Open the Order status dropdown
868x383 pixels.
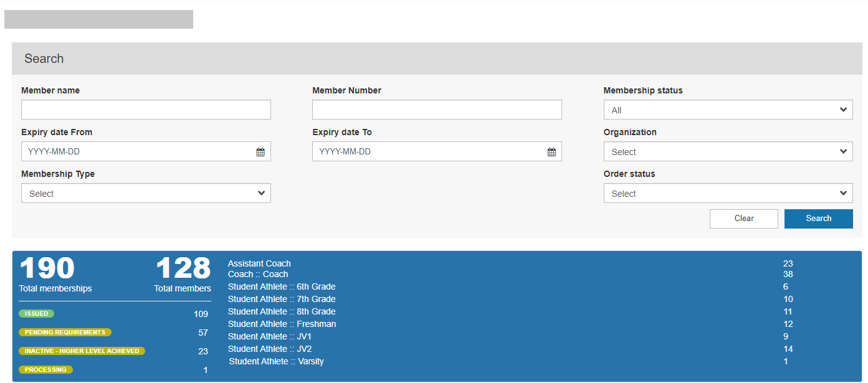point(728,193)
